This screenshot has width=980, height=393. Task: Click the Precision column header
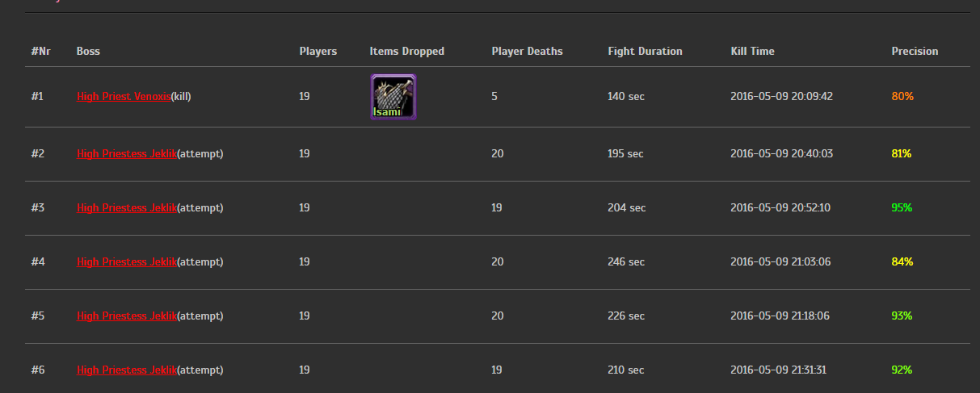915,51
